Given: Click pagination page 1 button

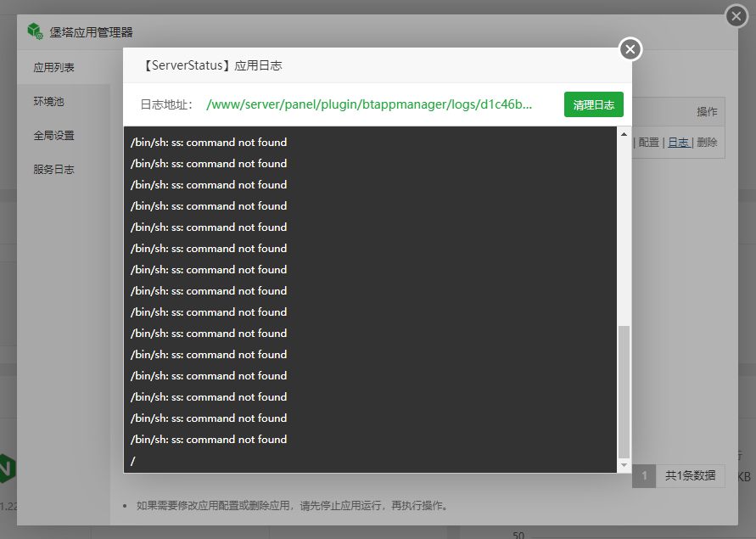Looking at the screenshot, I should (644, 476).
